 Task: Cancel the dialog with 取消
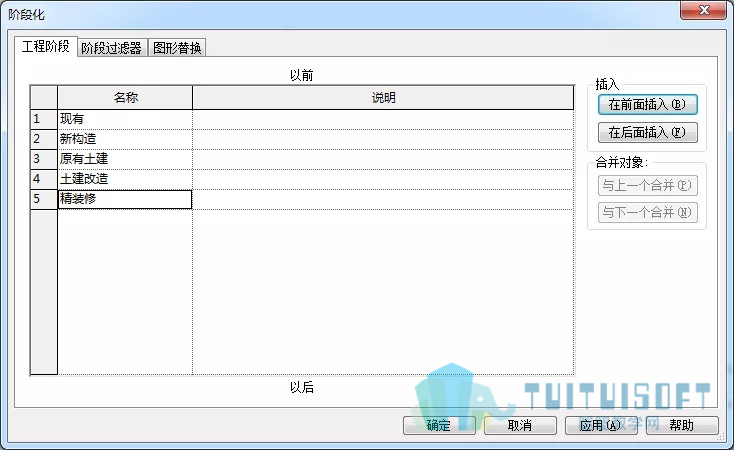[520, 425]
